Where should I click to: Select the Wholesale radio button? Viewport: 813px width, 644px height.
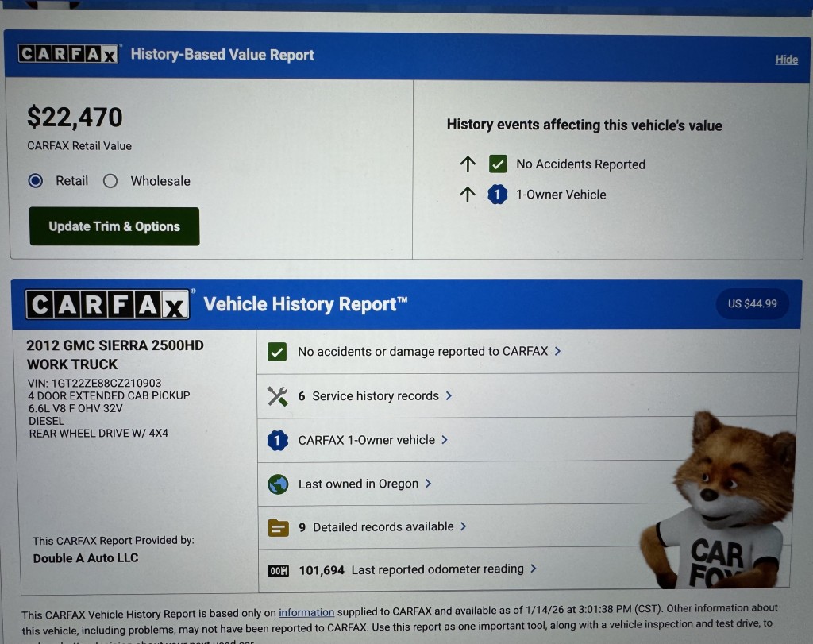(x=110, y=181)
